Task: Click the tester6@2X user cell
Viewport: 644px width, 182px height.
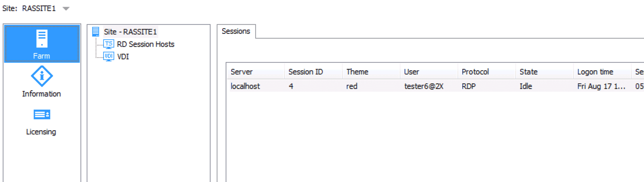Action: (424, 86)
